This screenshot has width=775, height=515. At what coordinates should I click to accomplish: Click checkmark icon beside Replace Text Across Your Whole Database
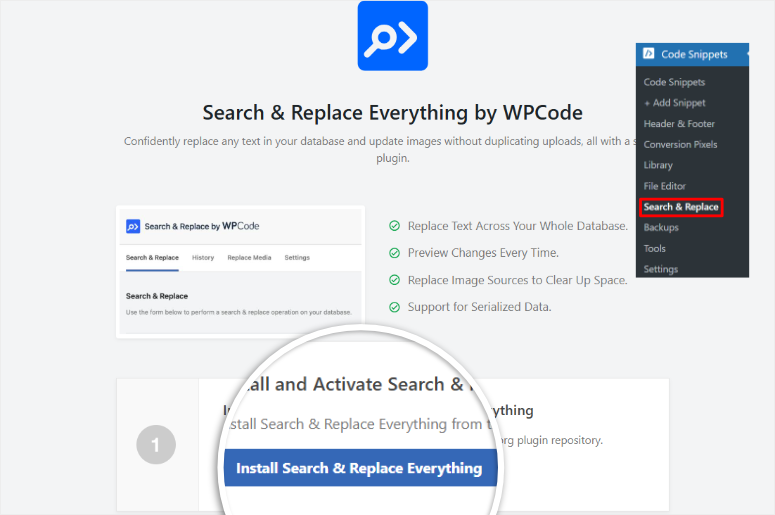pyautogui.click(x=394, y=226)
